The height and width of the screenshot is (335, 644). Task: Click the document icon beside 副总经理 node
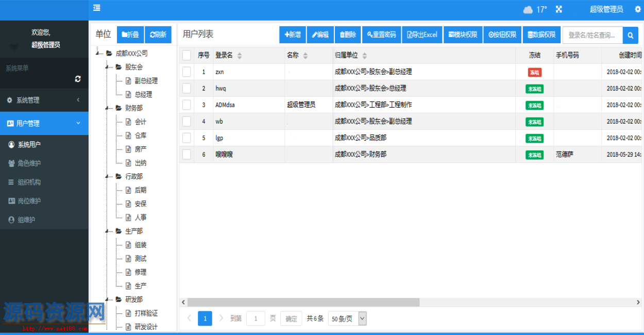pos(128,81)
